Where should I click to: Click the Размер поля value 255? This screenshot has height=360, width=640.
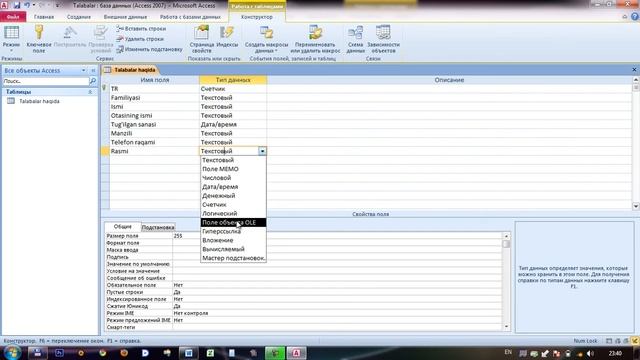337,236
